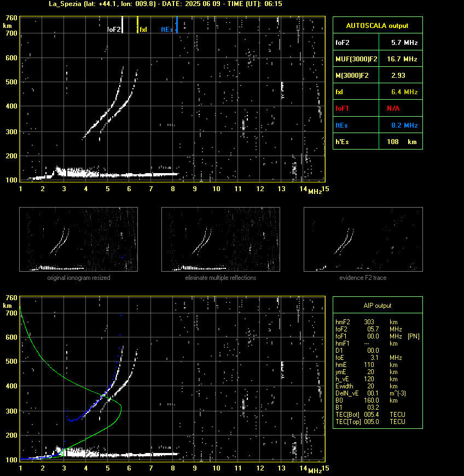This screenshot has height=476, width=464.
Task: Click the AUTOSCALA output header
Action: pyautogui.click(x=378, y=26)
